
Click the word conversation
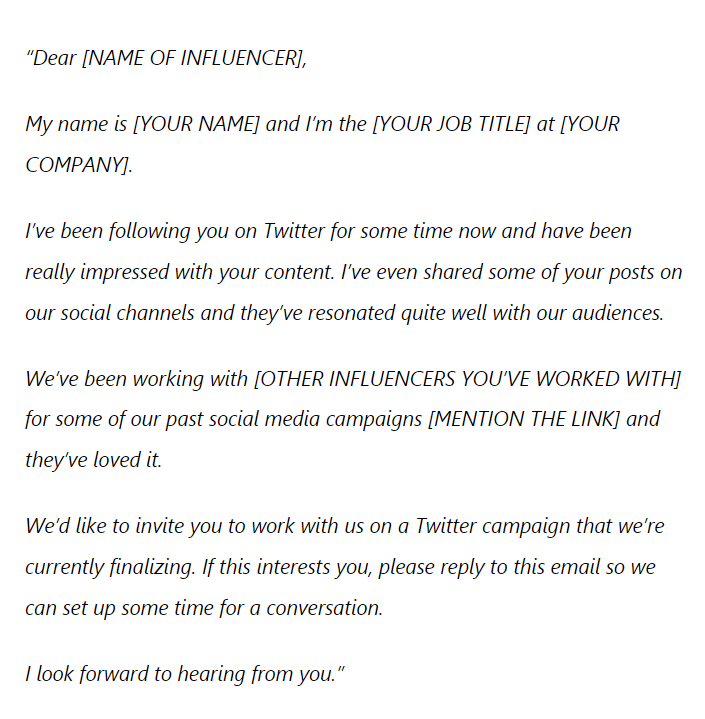[324, 608]
